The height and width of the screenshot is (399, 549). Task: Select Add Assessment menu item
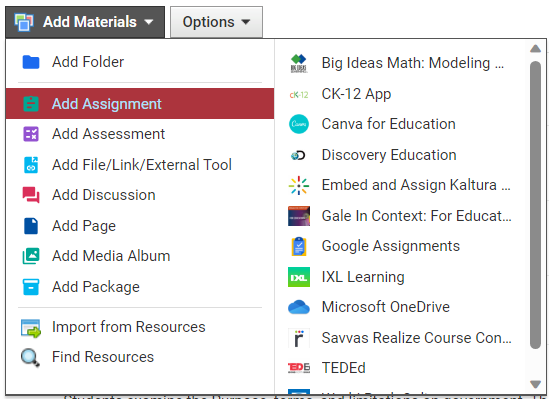(140, 134)
